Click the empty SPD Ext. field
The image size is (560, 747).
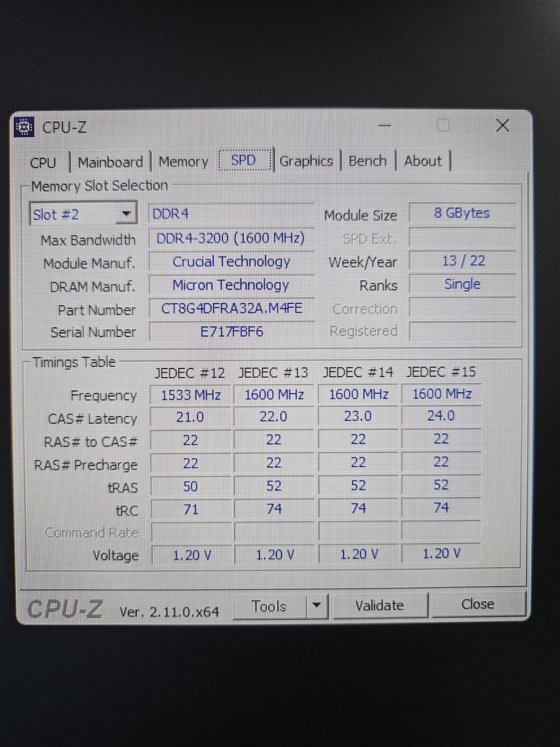(462, 237)
